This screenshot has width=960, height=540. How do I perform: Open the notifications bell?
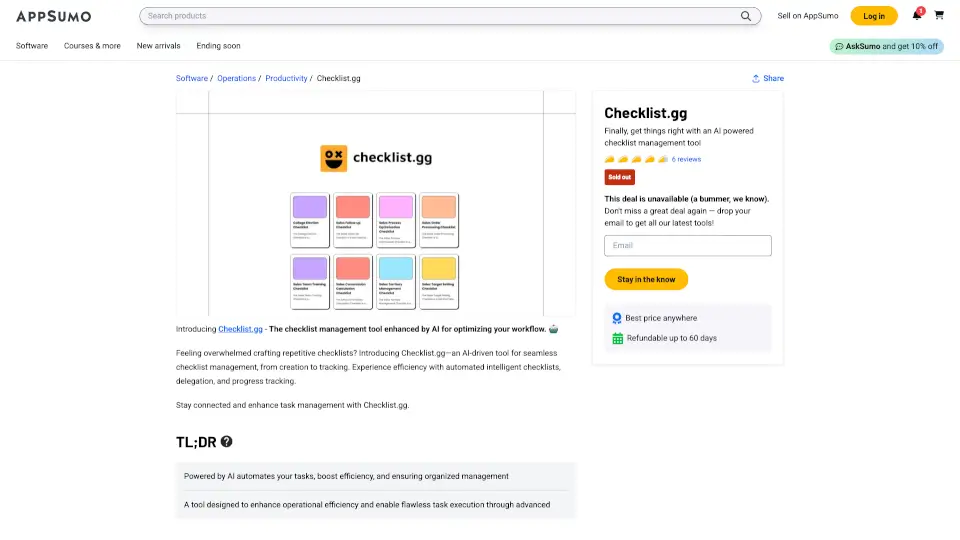[917, 16]
